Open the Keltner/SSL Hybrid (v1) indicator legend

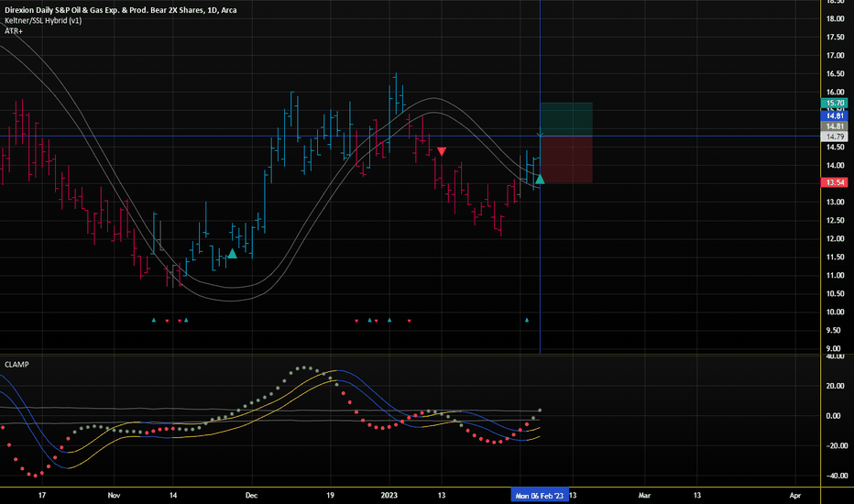43,21
